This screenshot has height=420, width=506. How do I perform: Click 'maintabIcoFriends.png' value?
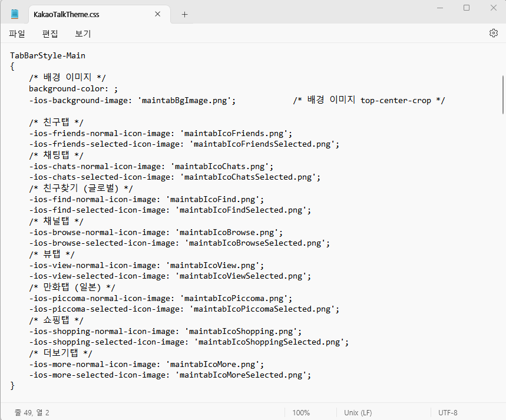point(236,133)
